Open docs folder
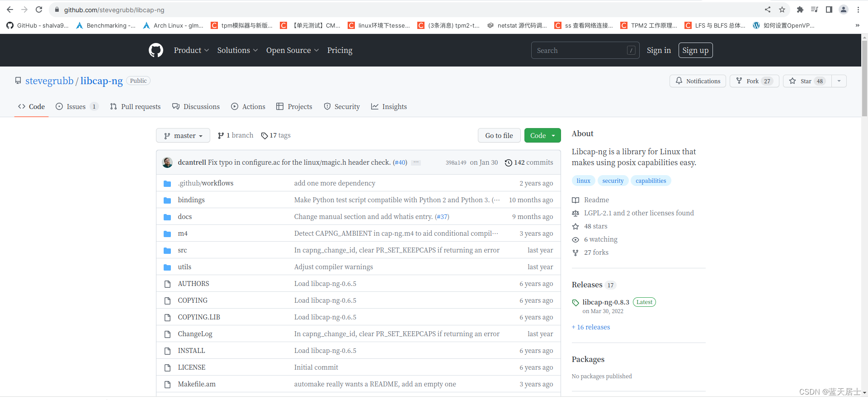Viewport: 868px width, 400px height. coord(185,217)
